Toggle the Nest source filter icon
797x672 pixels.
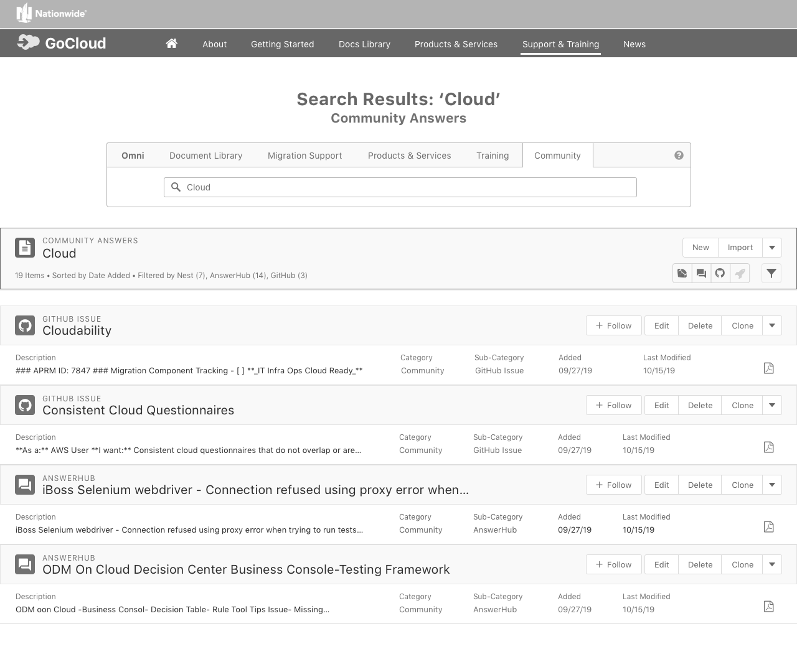[x=682, y=273]
